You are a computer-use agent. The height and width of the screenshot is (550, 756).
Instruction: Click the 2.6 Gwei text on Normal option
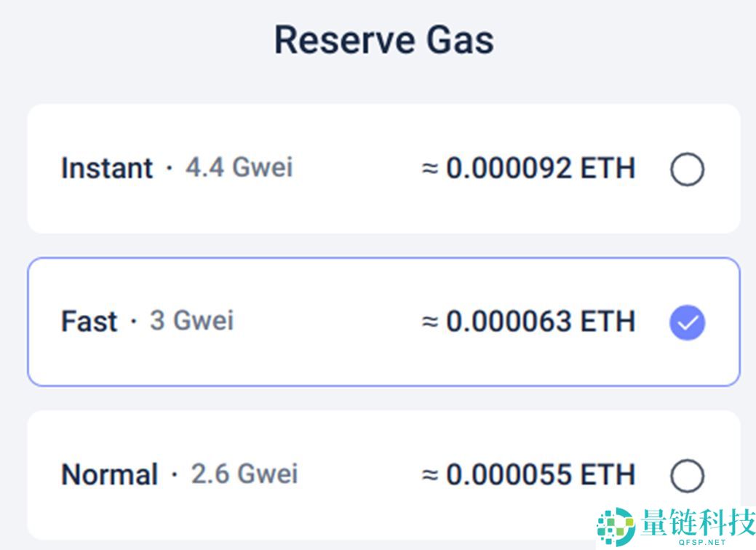coord(245,475)
